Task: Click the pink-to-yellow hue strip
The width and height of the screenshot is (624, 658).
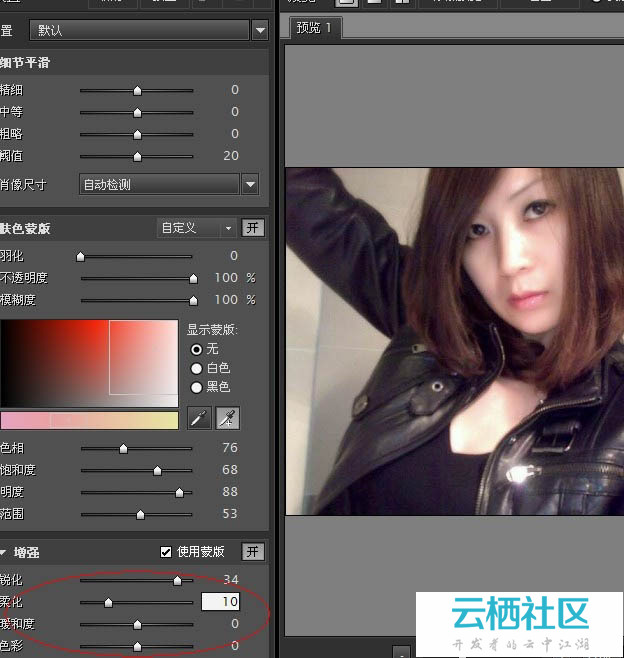Action: pos(89,420)
